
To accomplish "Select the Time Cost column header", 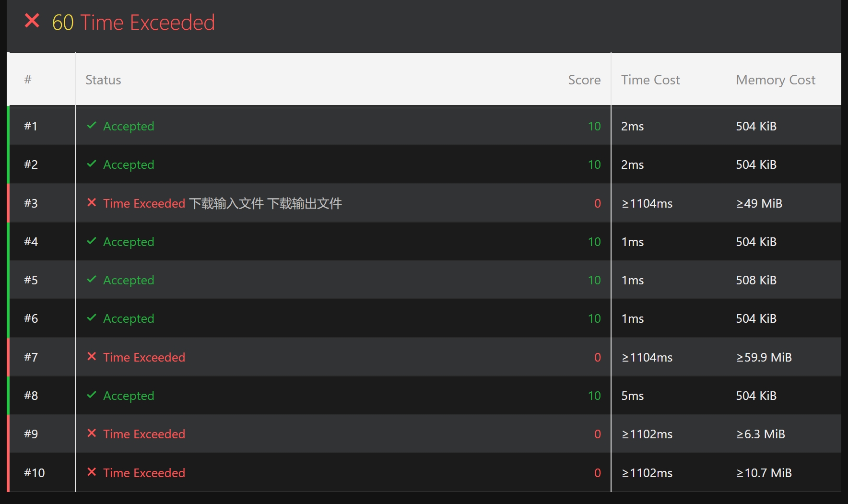I will [650, 80].
